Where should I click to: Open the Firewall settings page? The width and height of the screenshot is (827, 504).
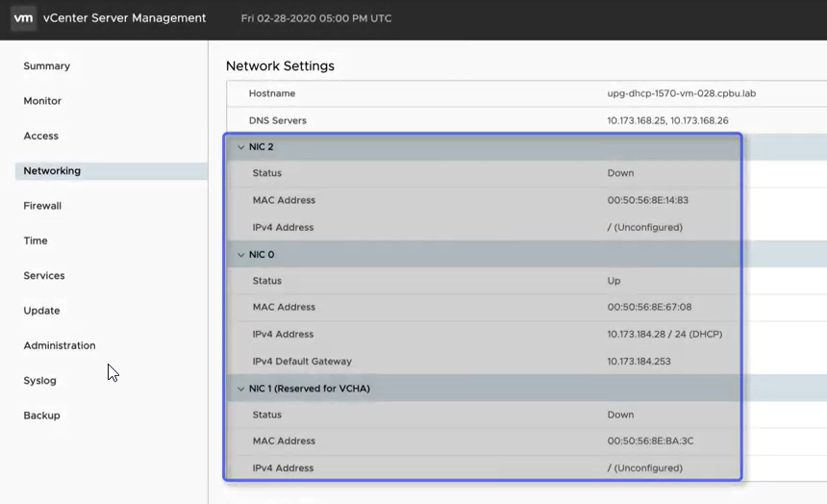[42, 206]
